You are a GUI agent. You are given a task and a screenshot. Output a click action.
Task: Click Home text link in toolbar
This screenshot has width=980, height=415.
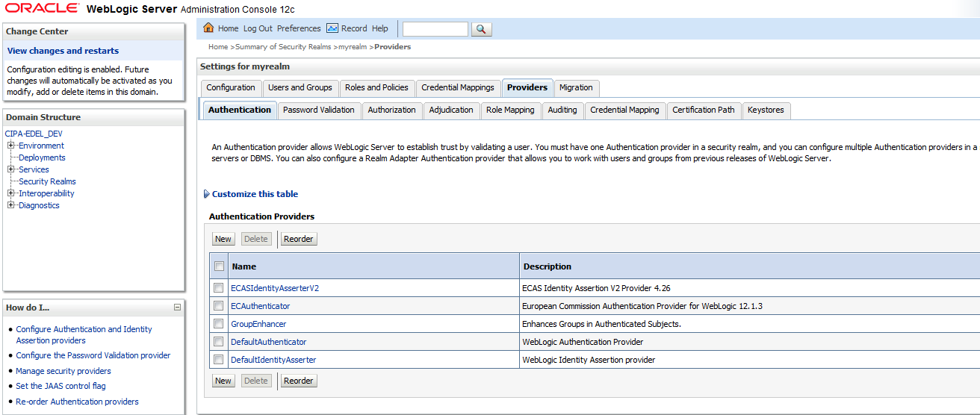coord(229,28)
